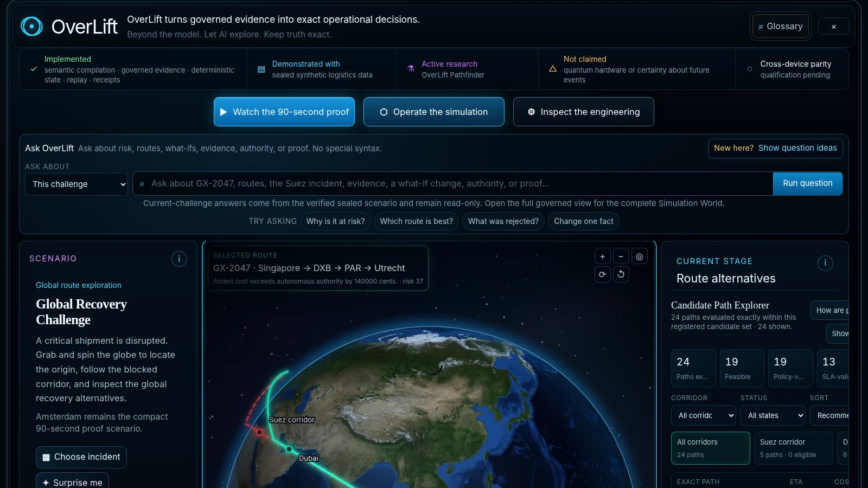Click the Implemented checkmark icon

click(x=34, y=69)
